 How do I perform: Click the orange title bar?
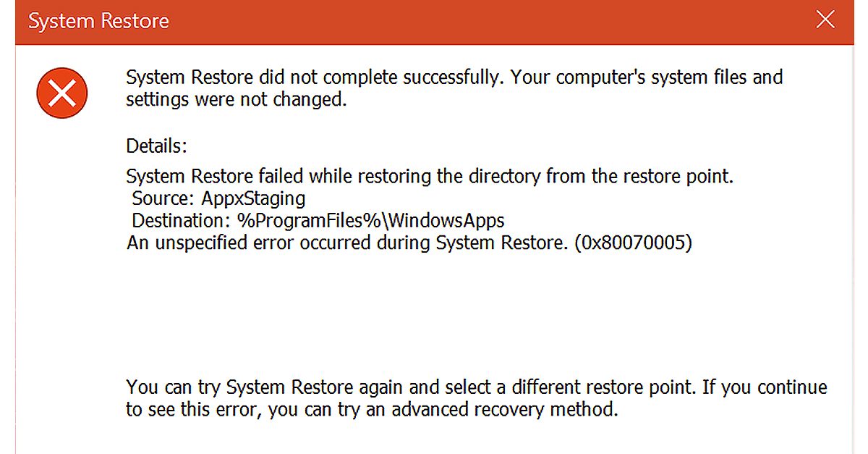(434, 21)
